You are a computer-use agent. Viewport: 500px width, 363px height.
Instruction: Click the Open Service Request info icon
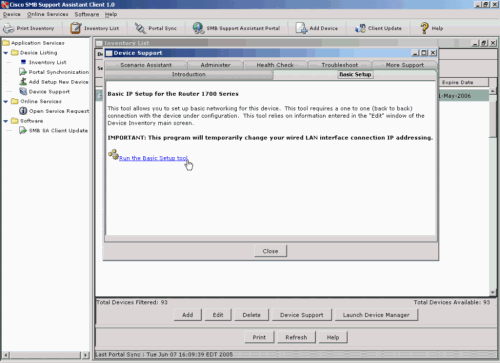tap(23, 111)
